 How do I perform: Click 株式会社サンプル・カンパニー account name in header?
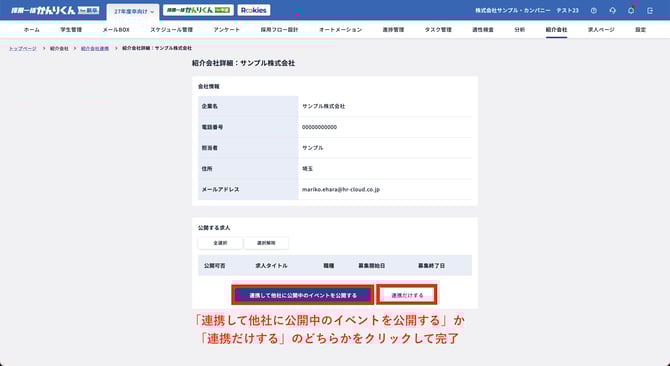513,11
